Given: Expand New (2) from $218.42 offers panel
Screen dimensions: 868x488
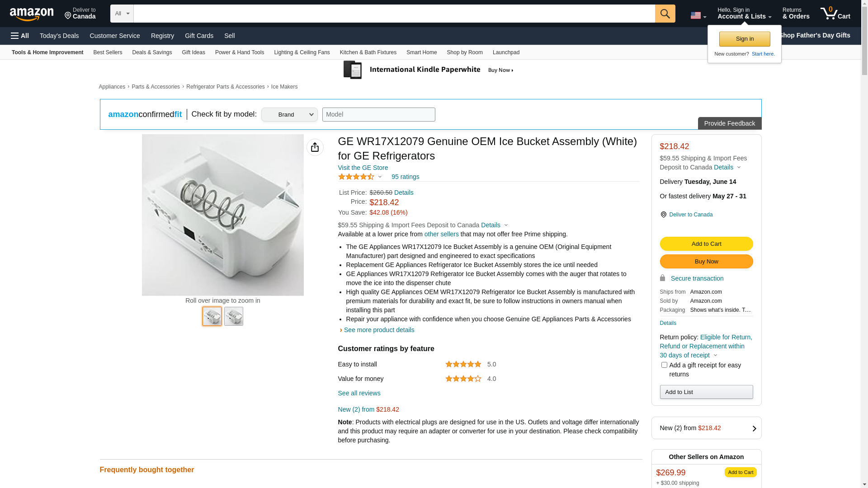Looking at the screenshot, I should point(706,428).
